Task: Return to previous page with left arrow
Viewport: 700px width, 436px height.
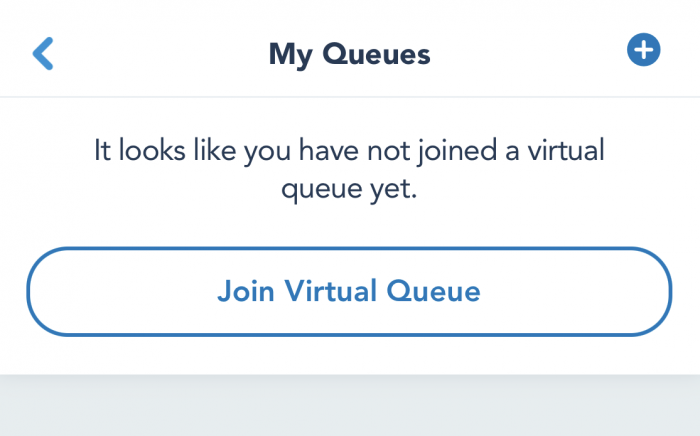Action: pyautogui.click(x=43, y=54)
